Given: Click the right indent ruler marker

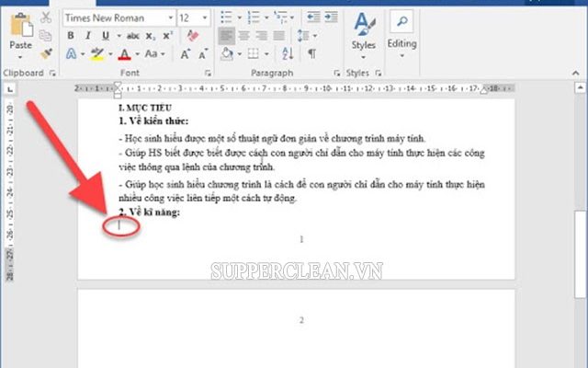Looking at the screenshot, I should pos(484,90).
